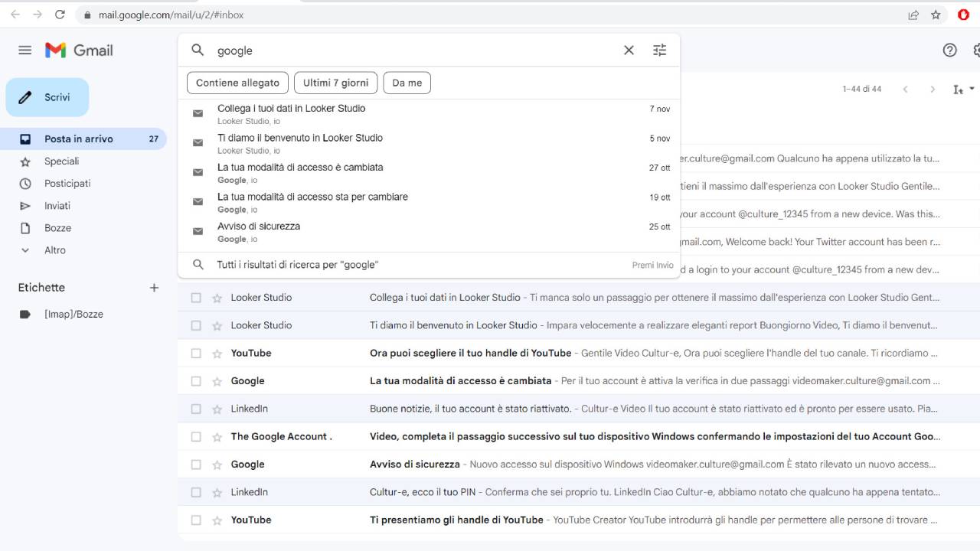
Task: Check the Google 'Avviso di sicurezza' row checkbox
Action: click(196, 465)
